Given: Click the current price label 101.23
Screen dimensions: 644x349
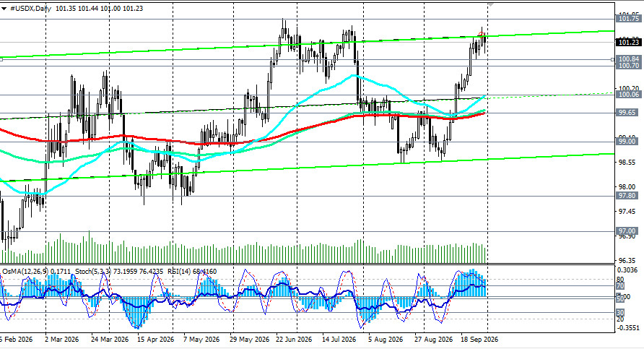Looking at the screenshot, I should (x=628, y=42).
